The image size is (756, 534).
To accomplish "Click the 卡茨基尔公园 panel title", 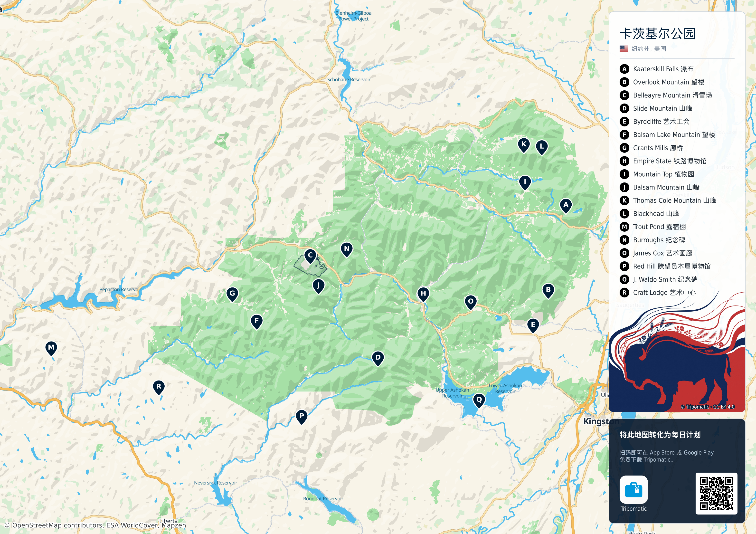I will click(x=658, y=34).
